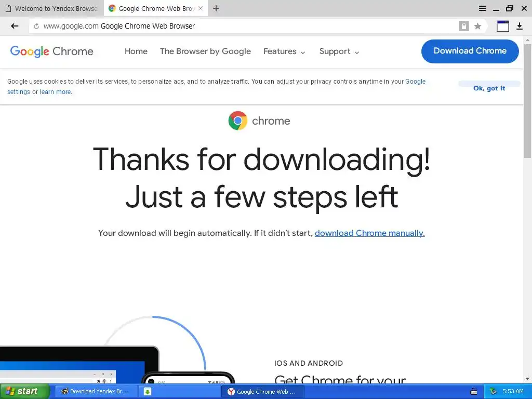Click the scrollbar down arrow
Viewport: 532px width, 399px height.
tap(528, 379)
